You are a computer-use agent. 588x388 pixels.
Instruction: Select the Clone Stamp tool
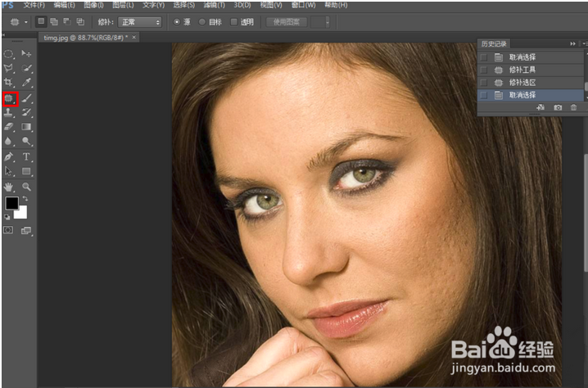pyautogui.click(x=9, y=112)
